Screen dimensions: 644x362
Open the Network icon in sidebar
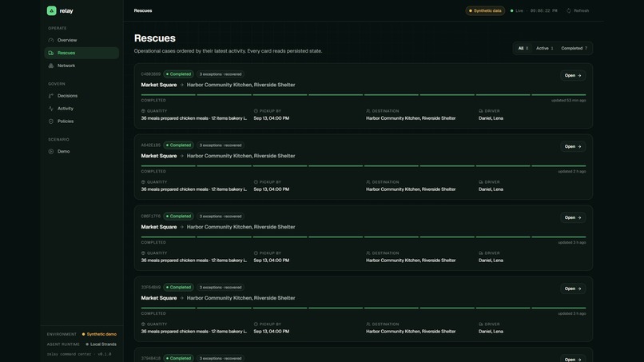click(51, 66)
